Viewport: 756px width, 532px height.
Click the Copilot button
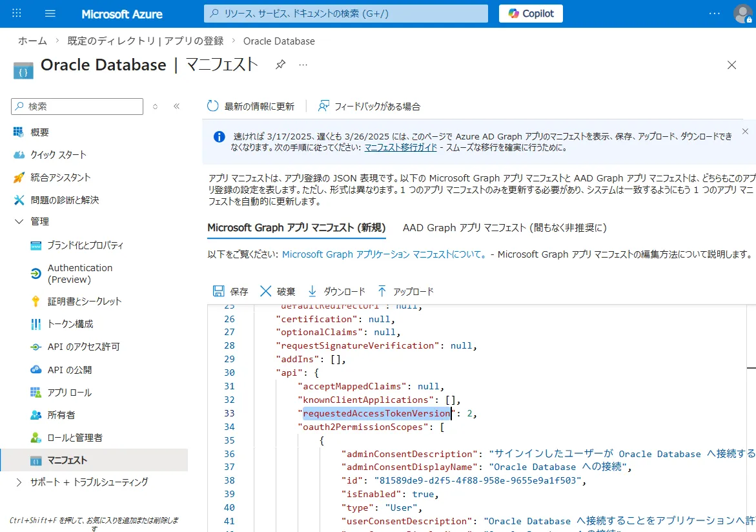pyautogui.click(x=531, y=14)
